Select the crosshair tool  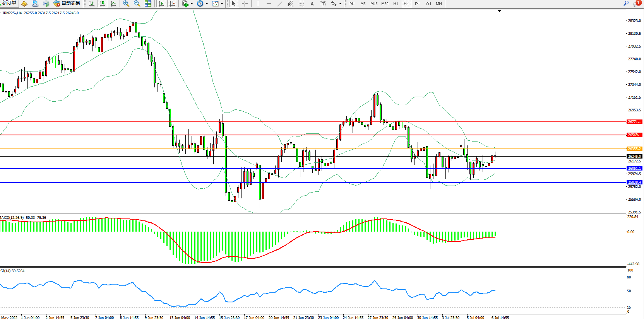tap(245, 4)
